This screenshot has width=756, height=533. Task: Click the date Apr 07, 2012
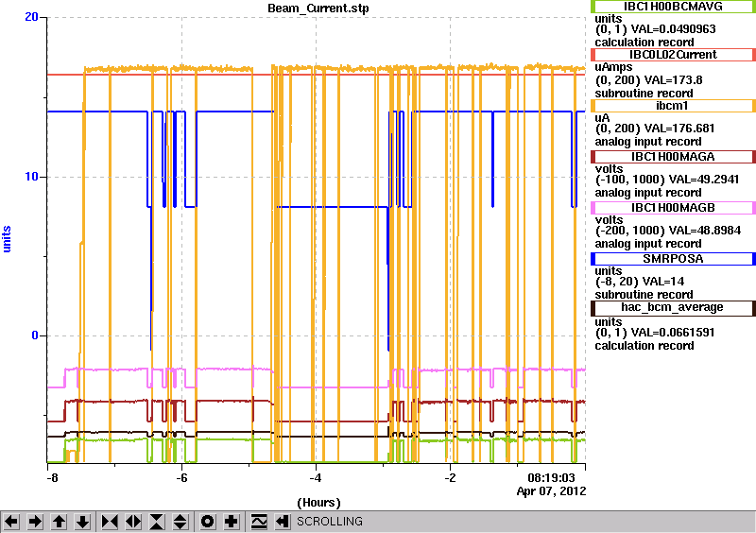551,491
